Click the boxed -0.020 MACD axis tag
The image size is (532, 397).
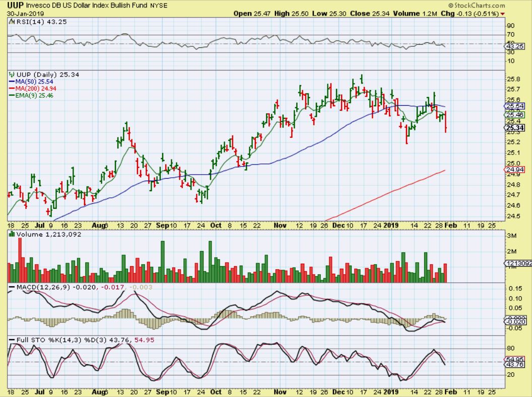point(515,322)
